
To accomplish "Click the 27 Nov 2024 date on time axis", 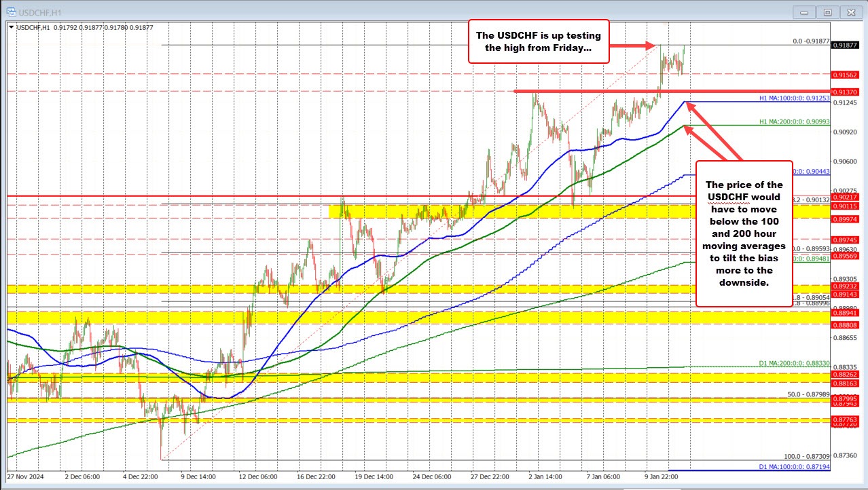I will coord(24,476).
